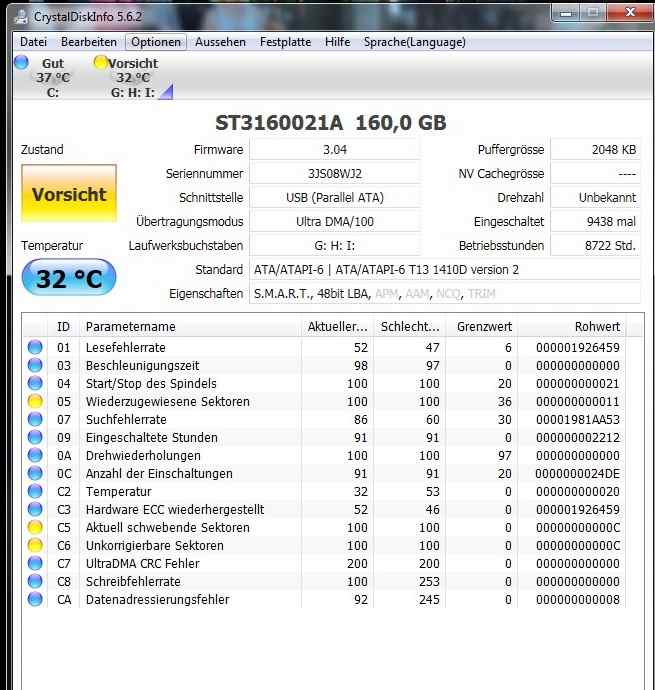Click the yellow Vorsicht health status button
This screenshot has height=690, width=655.
pos(69,194)
